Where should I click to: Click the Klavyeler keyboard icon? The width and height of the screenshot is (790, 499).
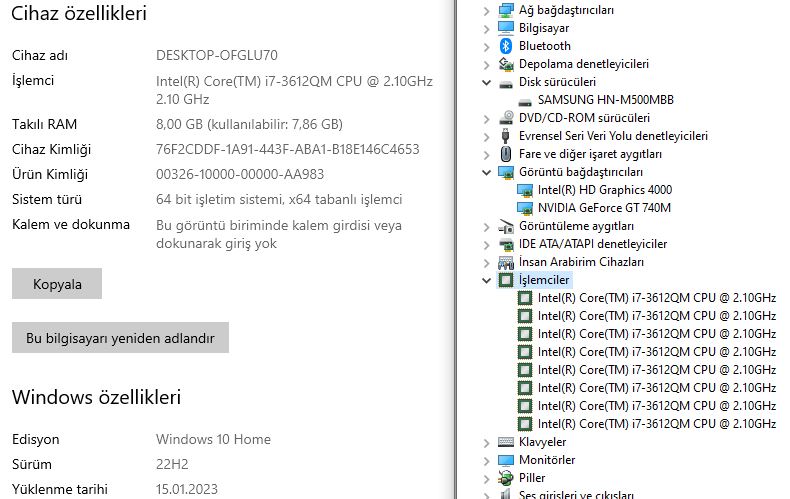(x=506, y=442)
